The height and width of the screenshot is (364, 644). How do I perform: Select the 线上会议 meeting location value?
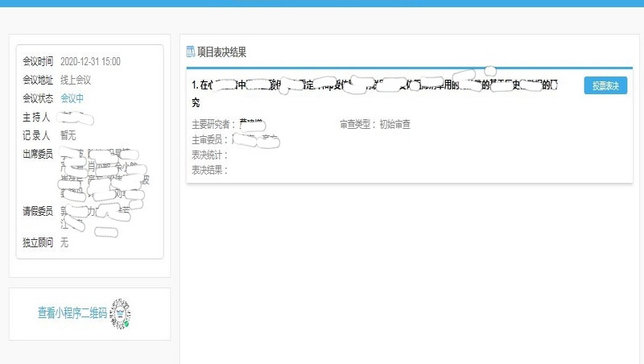coord(76,80)
